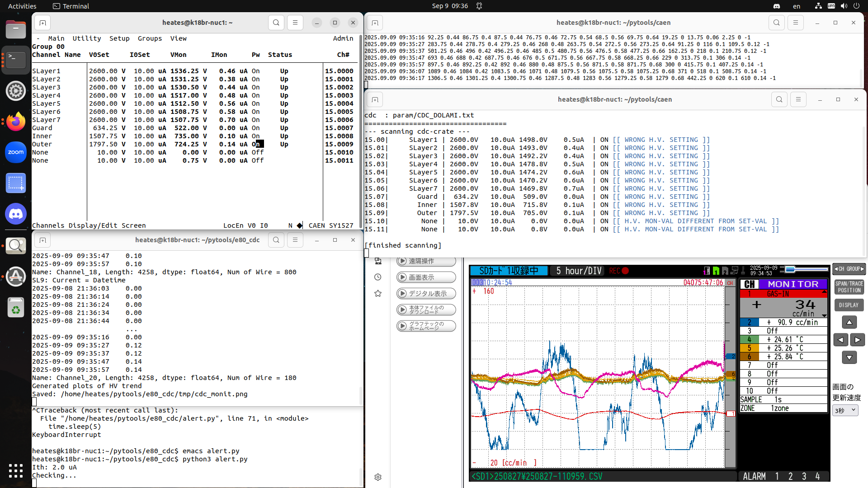Click the logger top-bar slider handle
868x488 pixels.
point(790,269)
